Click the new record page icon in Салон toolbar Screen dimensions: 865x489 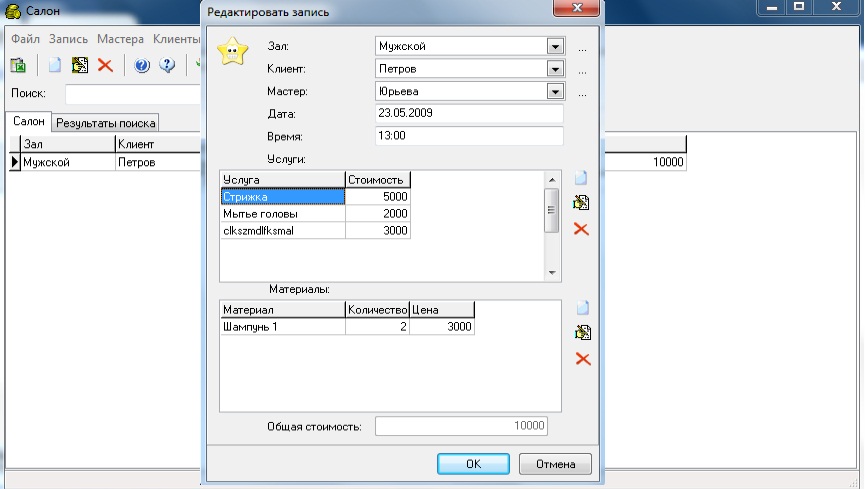click(55, 65)
